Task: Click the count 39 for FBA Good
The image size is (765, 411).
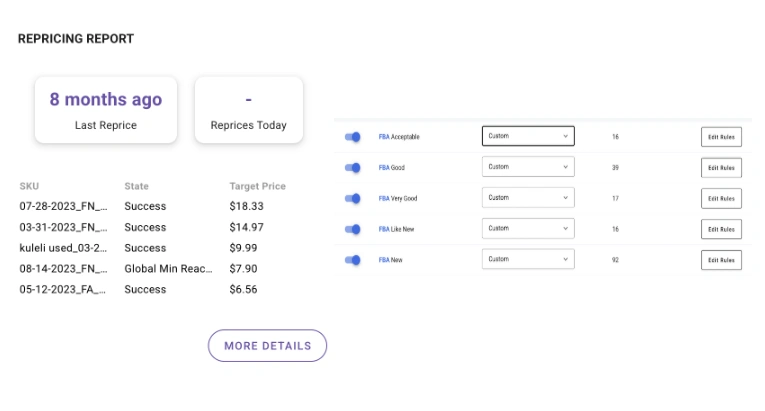Action: [615, 167]
